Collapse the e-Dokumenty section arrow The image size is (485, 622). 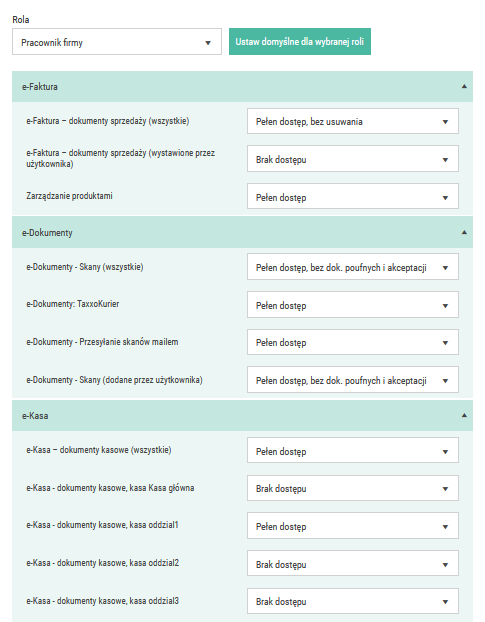coord(464,232)
